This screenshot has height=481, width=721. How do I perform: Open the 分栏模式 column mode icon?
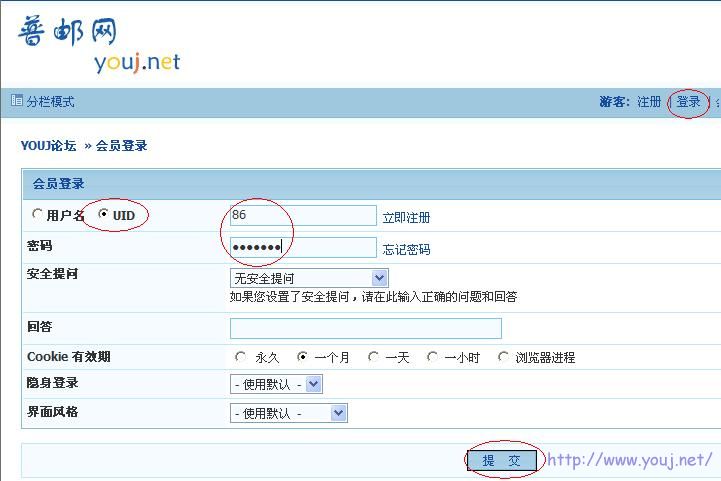17,100
